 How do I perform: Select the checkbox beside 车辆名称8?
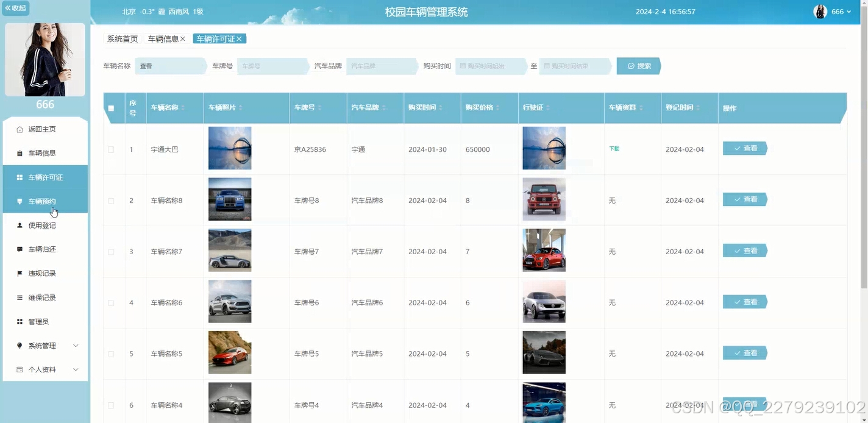[112, 199]
